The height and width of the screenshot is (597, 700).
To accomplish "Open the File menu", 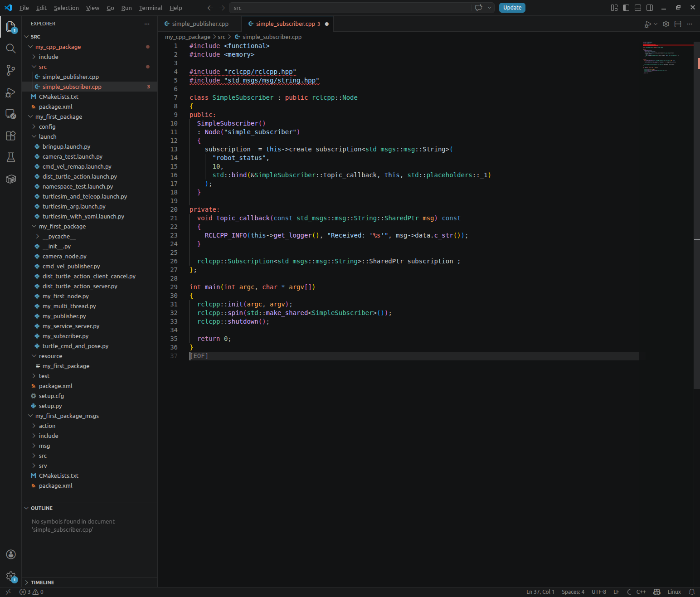I will [x=24, y=8].
